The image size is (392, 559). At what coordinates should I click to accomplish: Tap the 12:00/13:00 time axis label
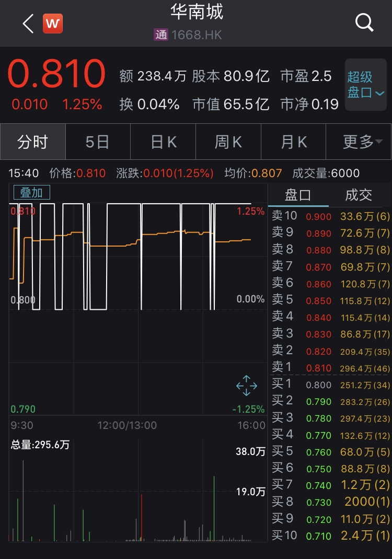pos(127,425)
